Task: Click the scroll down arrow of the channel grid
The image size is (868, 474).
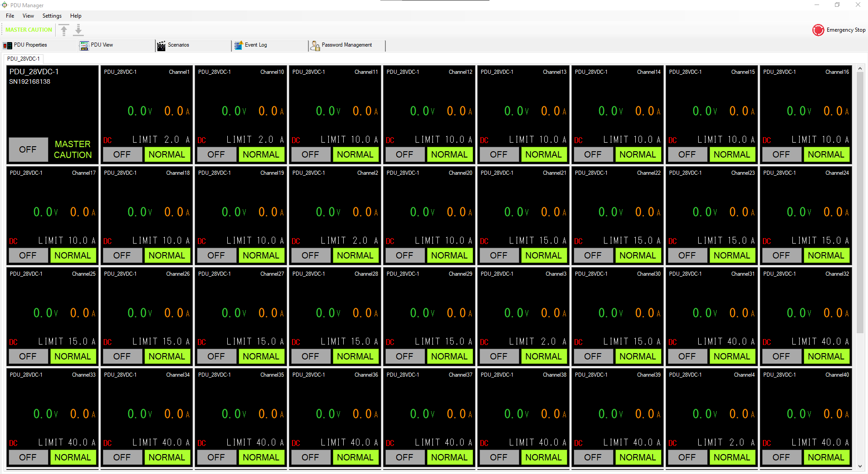Action: 860,466
